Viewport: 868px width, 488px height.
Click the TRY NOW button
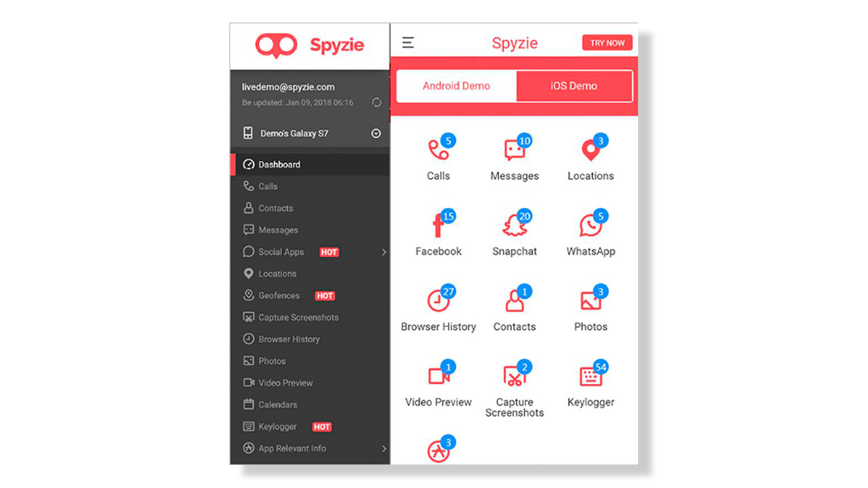pyautogui.click(x=608, y=43)
